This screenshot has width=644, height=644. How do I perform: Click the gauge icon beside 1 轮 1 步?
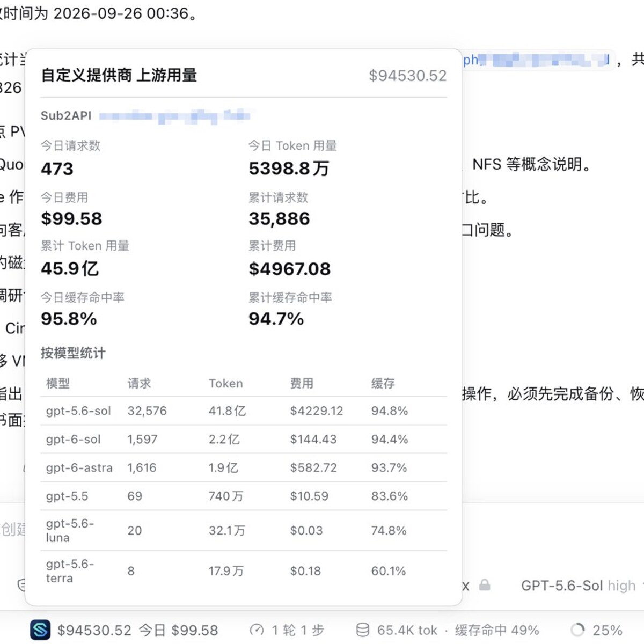point(257,630)
